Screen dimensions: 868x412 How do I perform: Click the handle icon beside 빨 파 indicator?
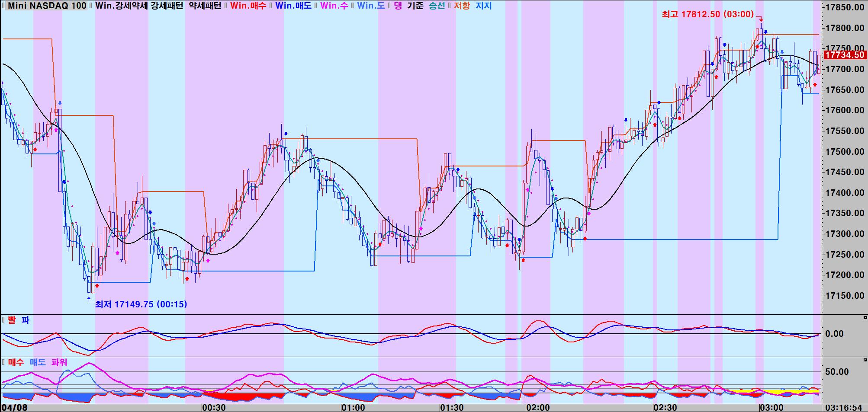[4, 320]
